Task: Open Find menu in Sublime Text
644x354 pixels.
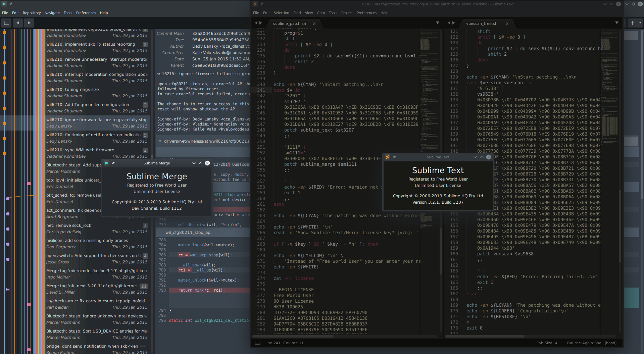Action: click(297, 13)
